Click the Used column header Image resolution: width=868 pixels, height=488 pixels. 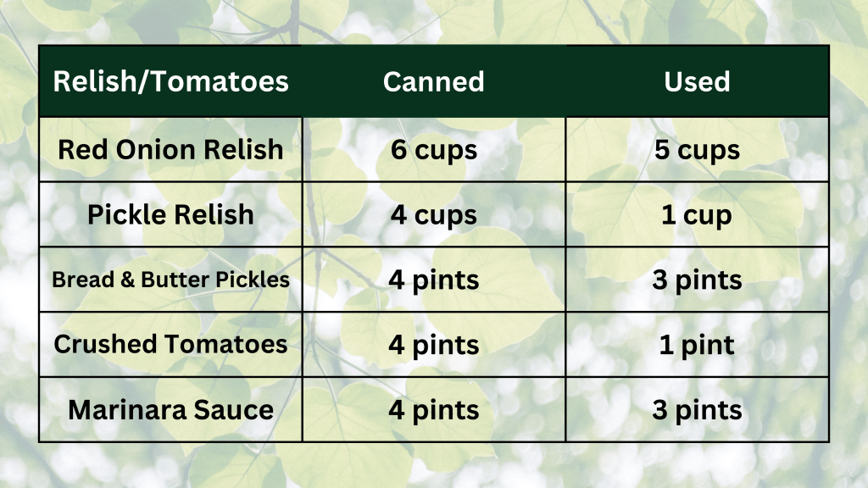tap(697, 81)
